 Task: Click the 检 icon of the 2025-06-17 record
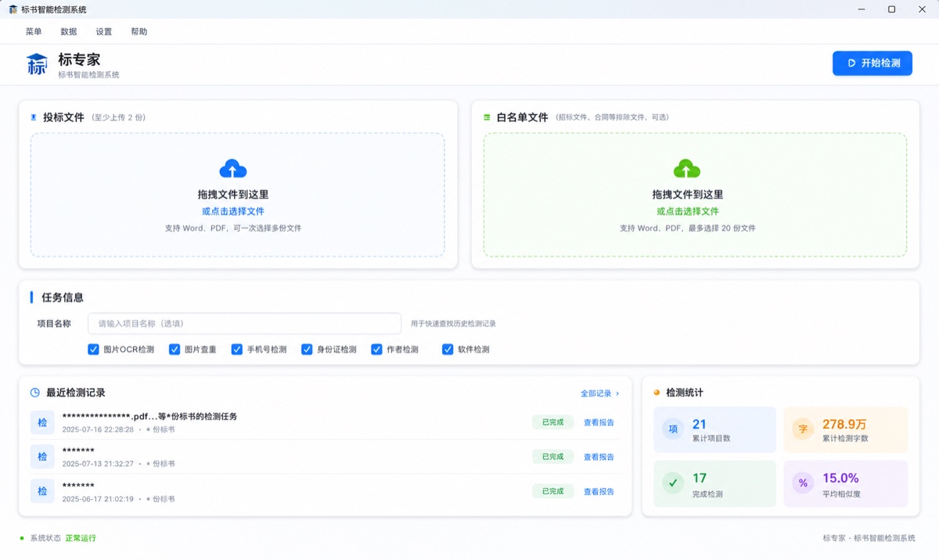[42, 491]
